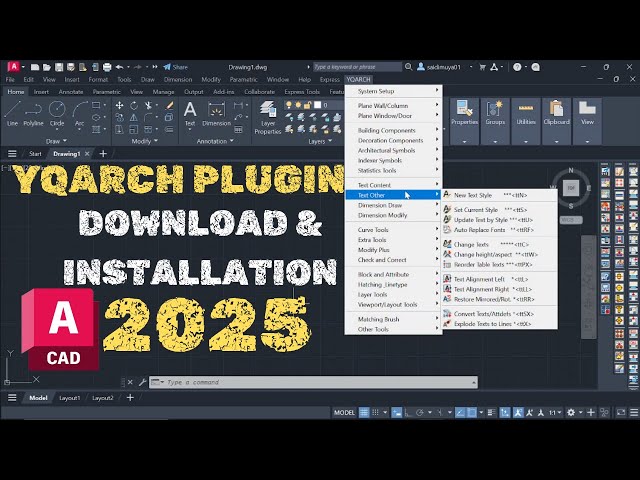The image size is (640, 480).
Task: Close the Drawing1 tab
Action: click(x=87, y=154)
